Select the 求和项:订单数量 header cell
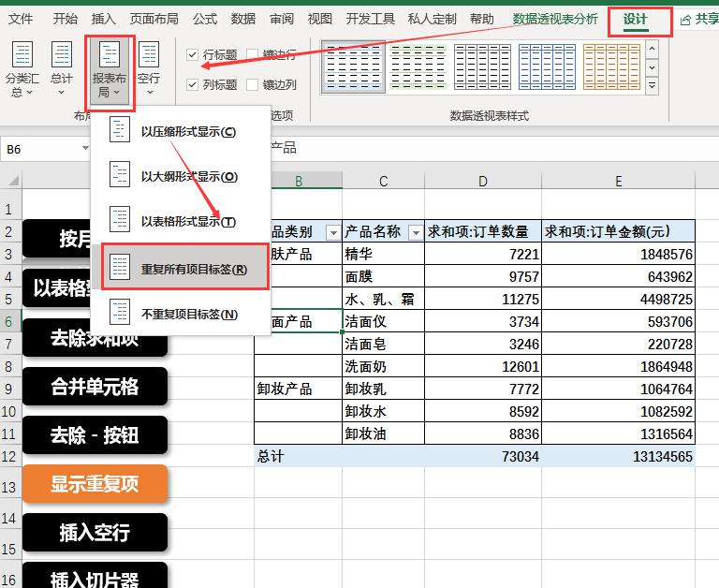 pyautogui.click(x=483, y=231)
